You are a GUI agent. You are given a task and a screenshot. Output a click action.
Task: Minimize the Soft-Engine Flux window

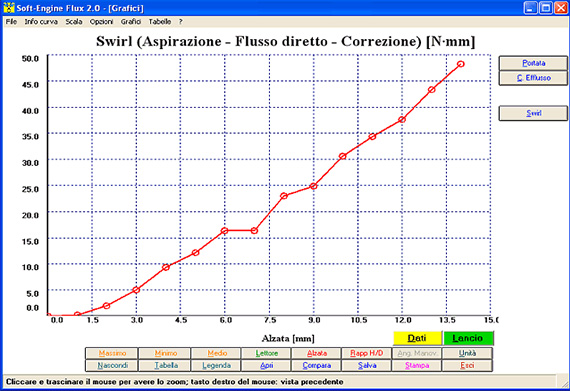click(530, 8)
